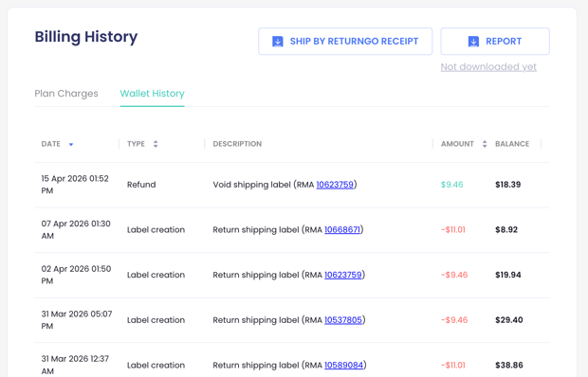
Task: Select the Wallet History tab
Action: [x=153, y=93]
